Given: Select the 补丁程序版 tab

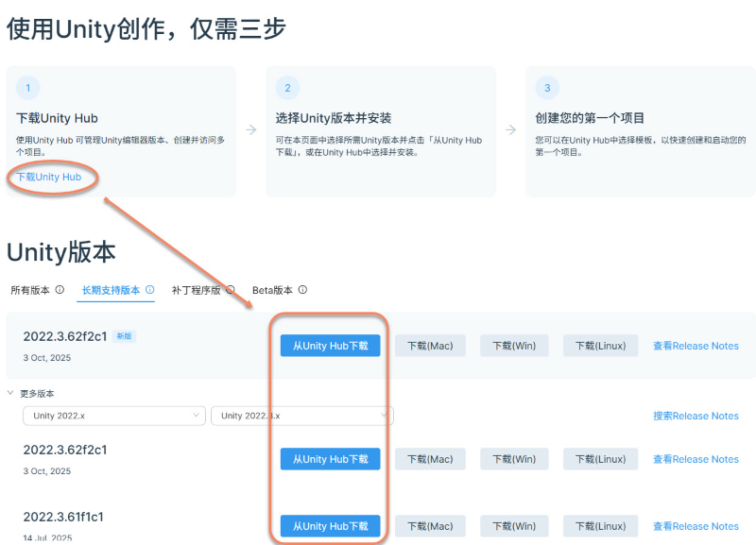Looking at the screenshot, I should point(196,291).
